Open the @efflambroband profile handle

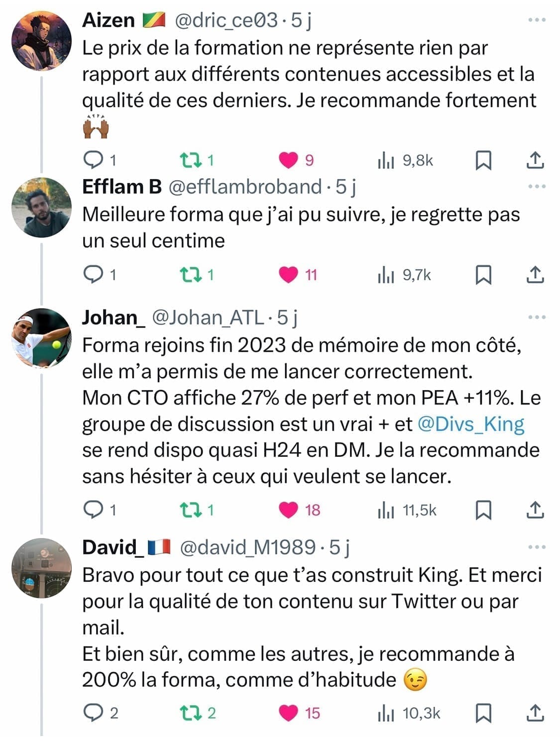(245, 187)
